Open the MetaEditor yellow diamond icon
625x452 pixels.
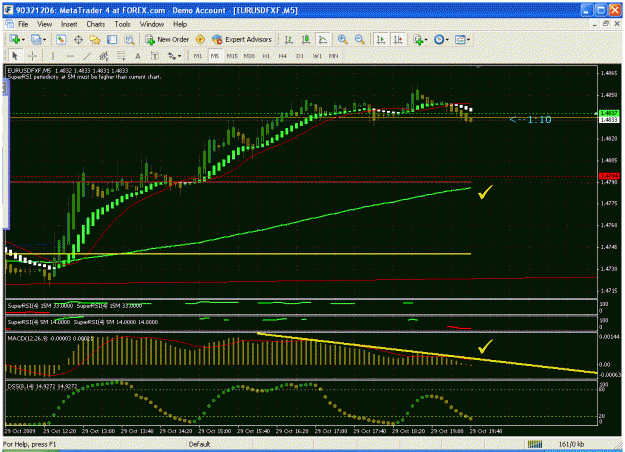click(x=200, y=39)
